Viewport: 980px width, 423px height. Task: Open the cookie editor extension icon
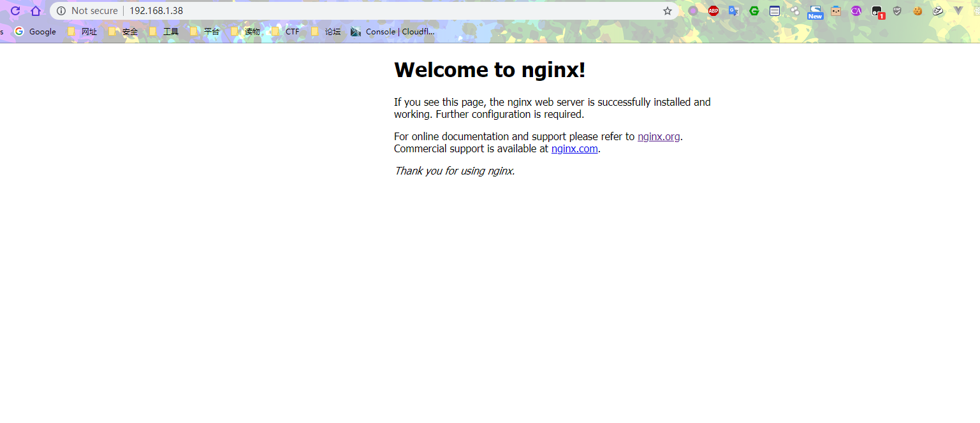click(x=918, y=11)
